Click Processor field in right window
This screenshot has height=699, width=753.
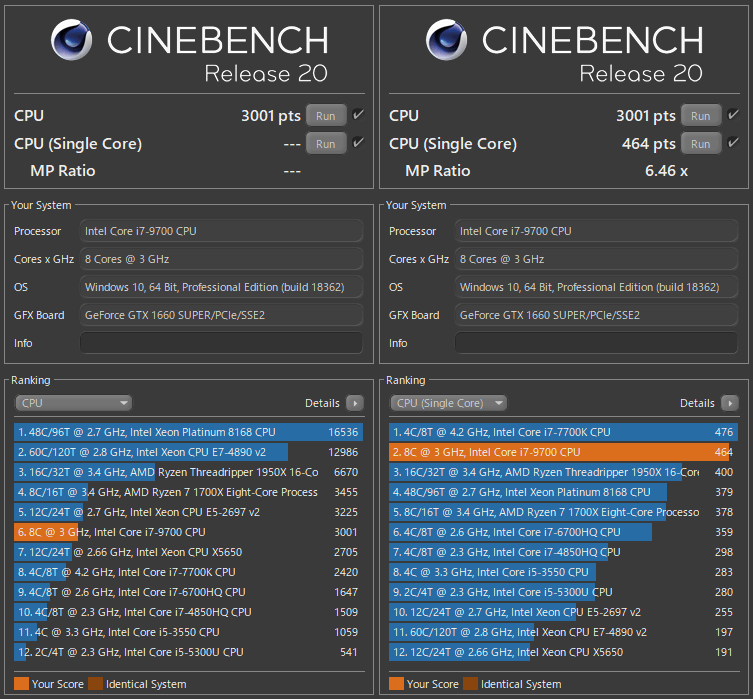coord(596,231)
